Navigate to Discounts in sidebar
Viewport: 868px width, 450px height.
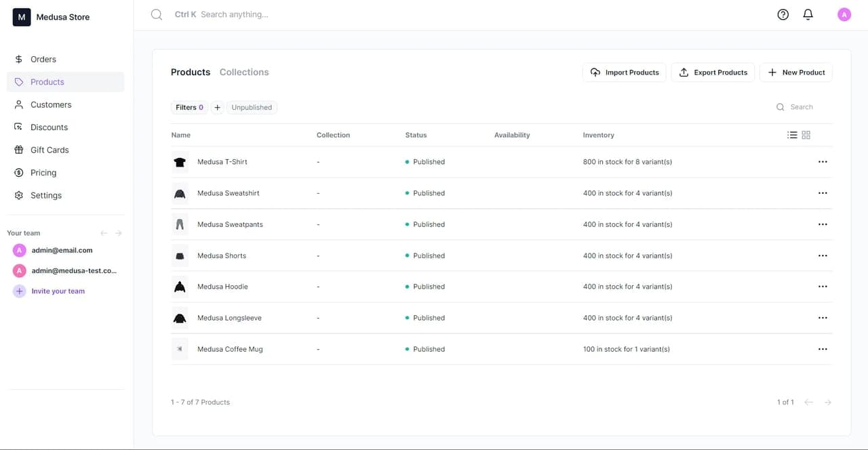(66, 127)
